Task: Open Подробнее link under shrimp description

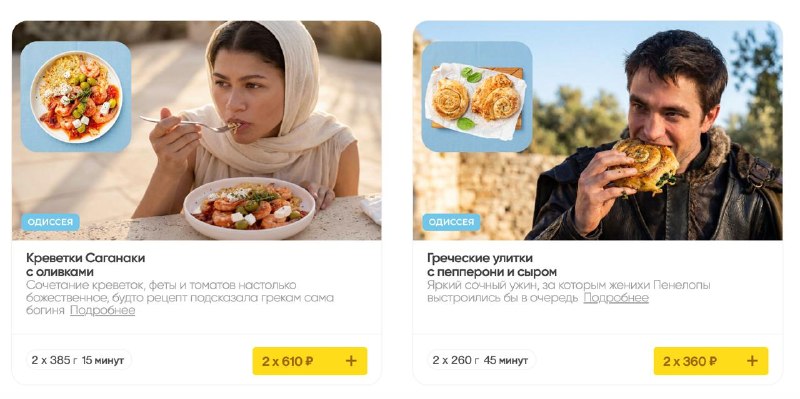Action: click(x=103, y=310)
